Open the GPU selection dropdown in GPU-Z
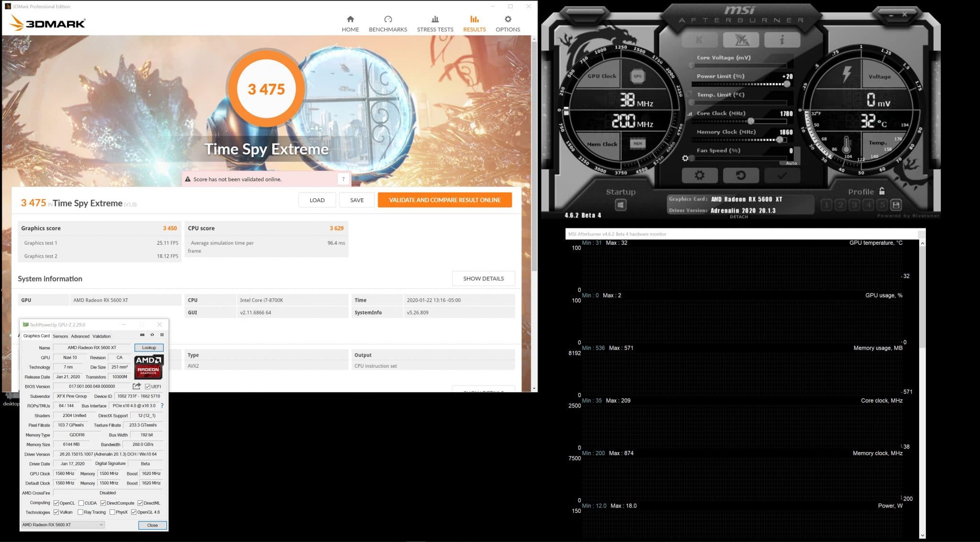Viewport: 980px width, 542px height. click(x=63, y=525)
